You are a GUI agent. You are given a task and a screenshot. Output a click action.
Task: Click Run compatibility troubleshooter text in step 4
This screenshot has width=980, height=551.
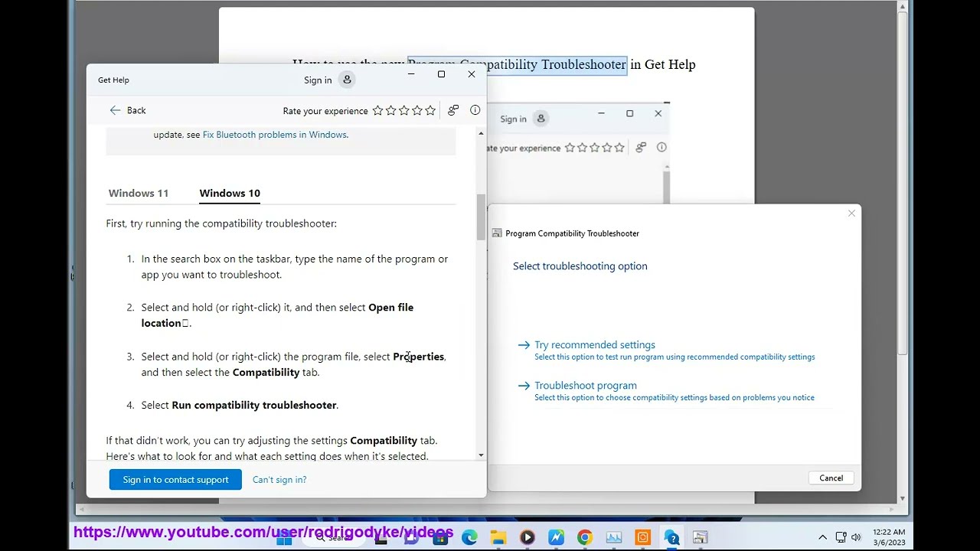(254, 405)
